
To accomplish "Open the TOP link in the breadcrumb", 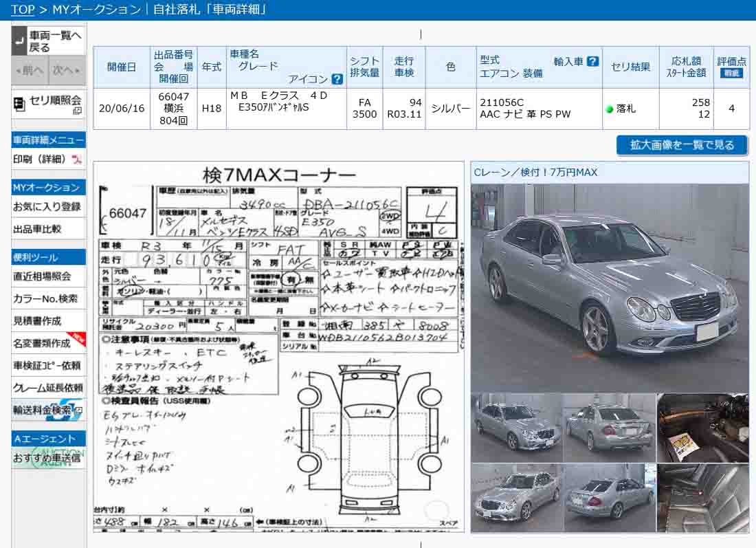I will tap(23, 10).
